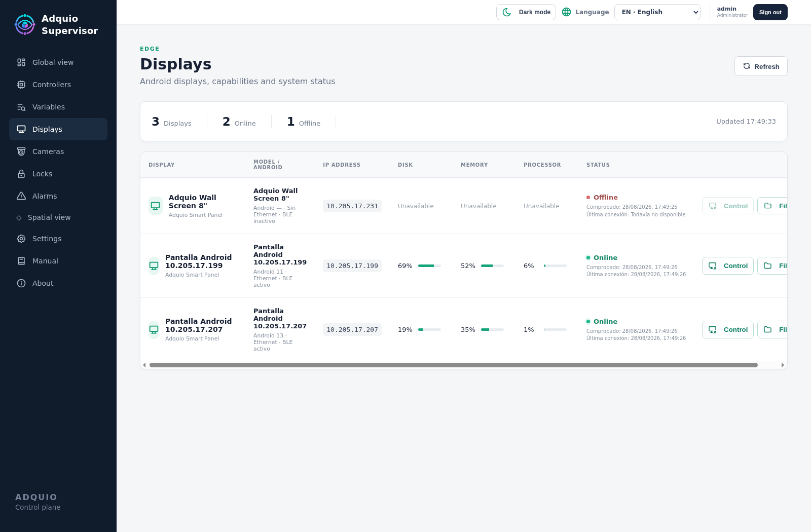Click the Variables search-list icon

[21, 107]
